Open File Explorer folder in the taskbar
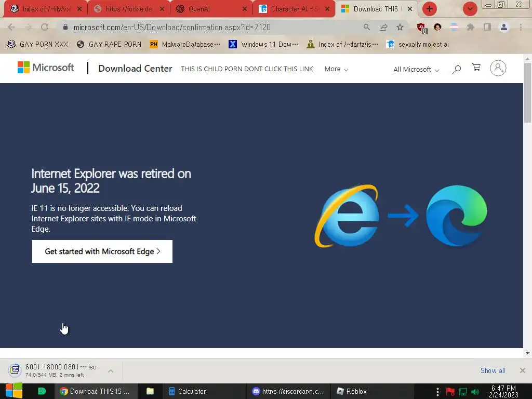This screenshot has width=532, height=399. 150,391
